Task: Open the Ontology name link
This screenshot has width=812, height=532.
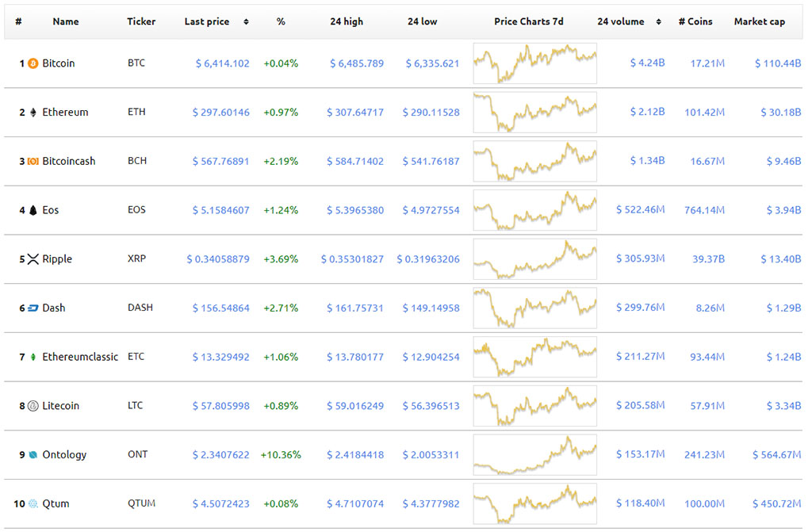Action: click(64, 455)
